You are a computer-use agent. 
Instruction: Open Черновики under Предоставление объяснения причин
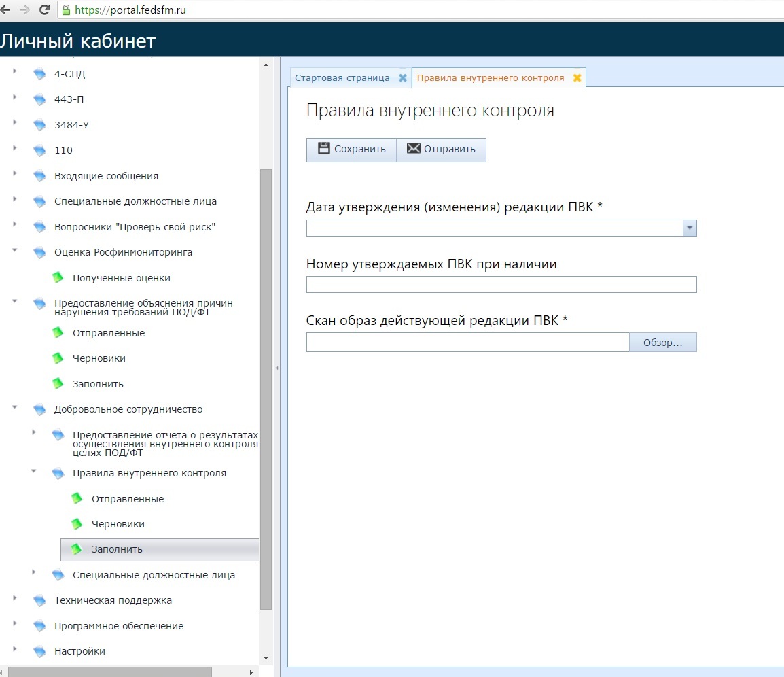(x=99, y=359)
